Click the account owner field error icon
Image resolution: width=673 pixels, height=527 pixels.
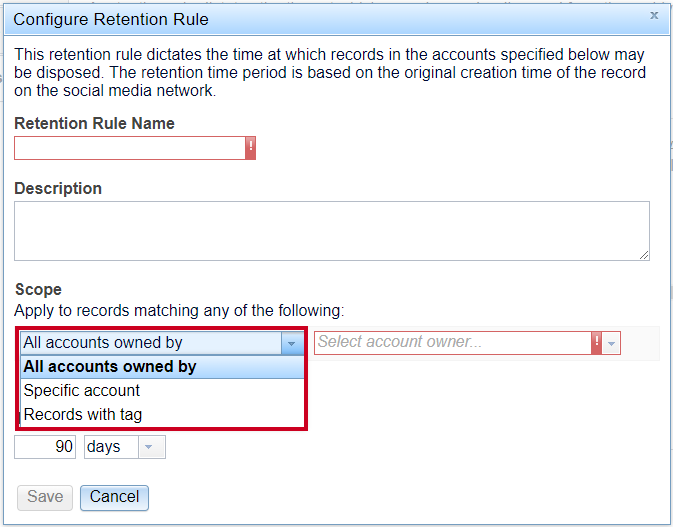pyautogui.click(x=596, y=343)
